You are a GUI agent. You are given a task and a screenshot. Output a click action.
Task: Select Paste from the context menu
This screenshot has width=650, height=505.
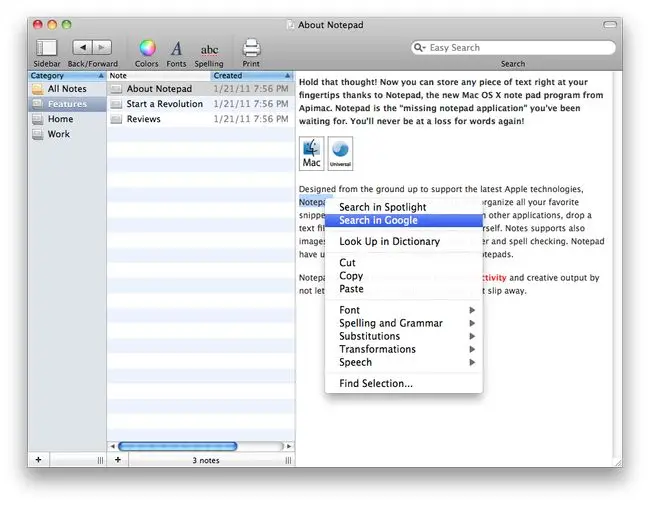[x=404, y=289]
